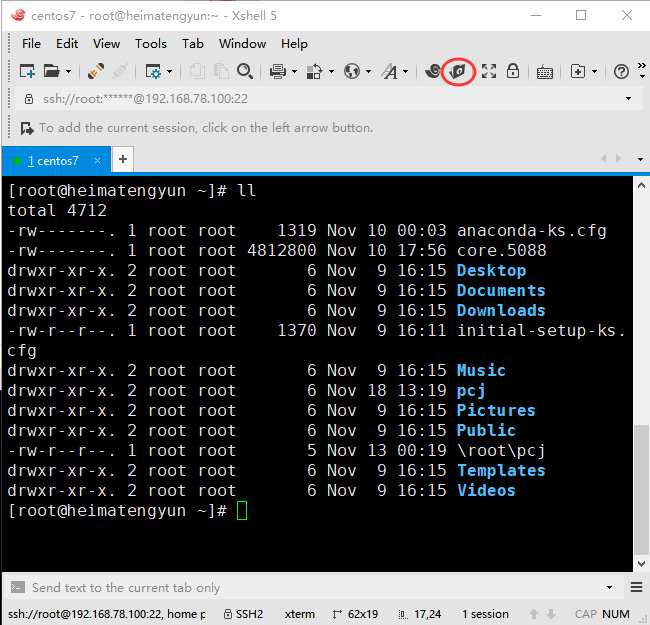This screenshot has height=625, width=650.
Task: Open the Window menu
Action: 243,44
